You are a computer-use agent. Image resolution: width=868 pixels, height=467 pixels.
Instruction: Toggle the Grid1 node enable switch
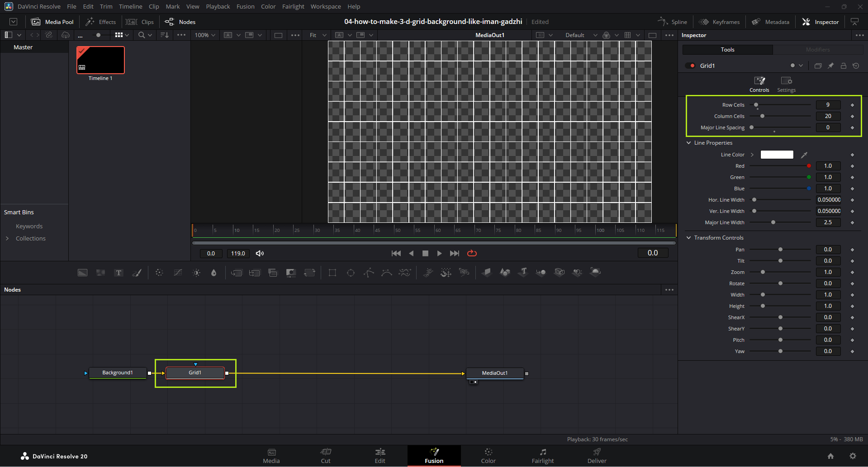click(690, 66)
